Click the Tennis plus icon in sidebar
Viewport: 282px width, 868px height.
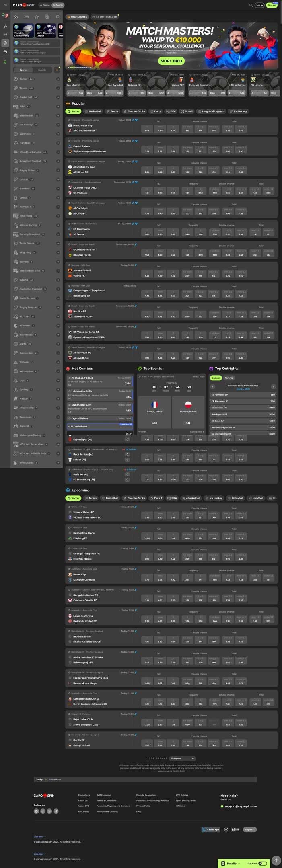pyautogui.click(x=58, y=88)
